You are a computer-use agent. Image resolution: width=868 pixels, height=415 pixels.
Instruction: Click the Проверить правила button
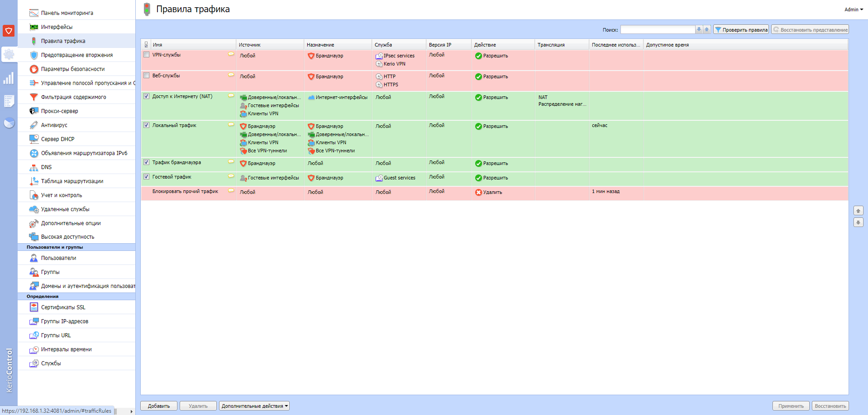click(x=741, y=30)
